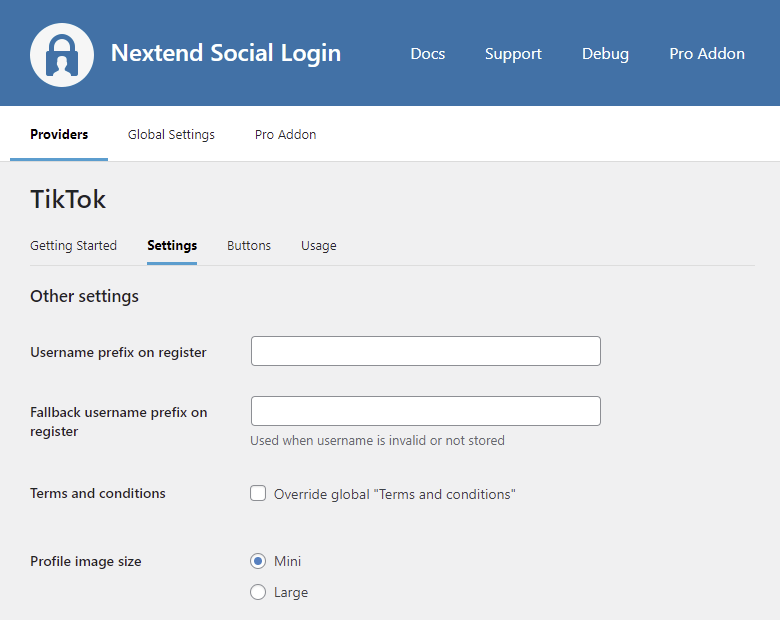Select the TikTok Settings sub-tab
Viewport: 780px width, 620px height.
tap(172, 245)
